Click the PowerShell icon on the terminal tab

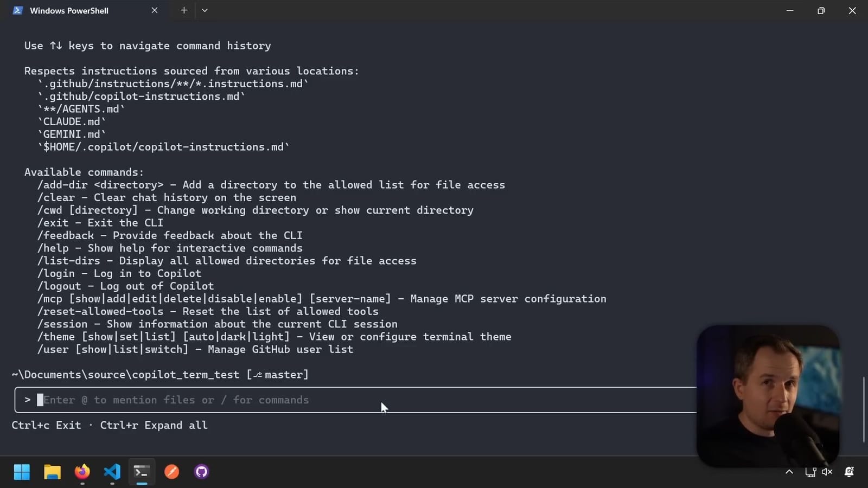tap(17, 10)
